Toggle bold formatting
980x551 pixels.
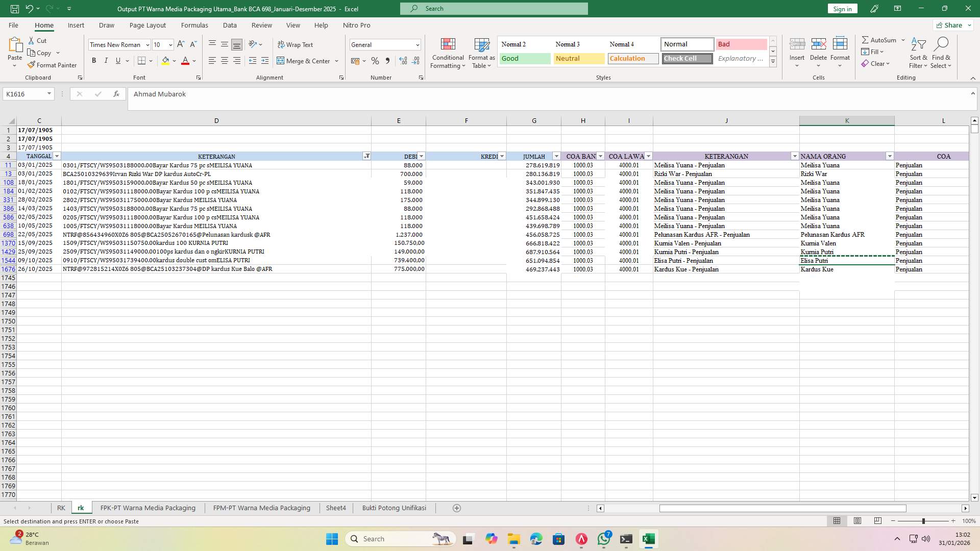pyautogui.click(x=94, y=60)
